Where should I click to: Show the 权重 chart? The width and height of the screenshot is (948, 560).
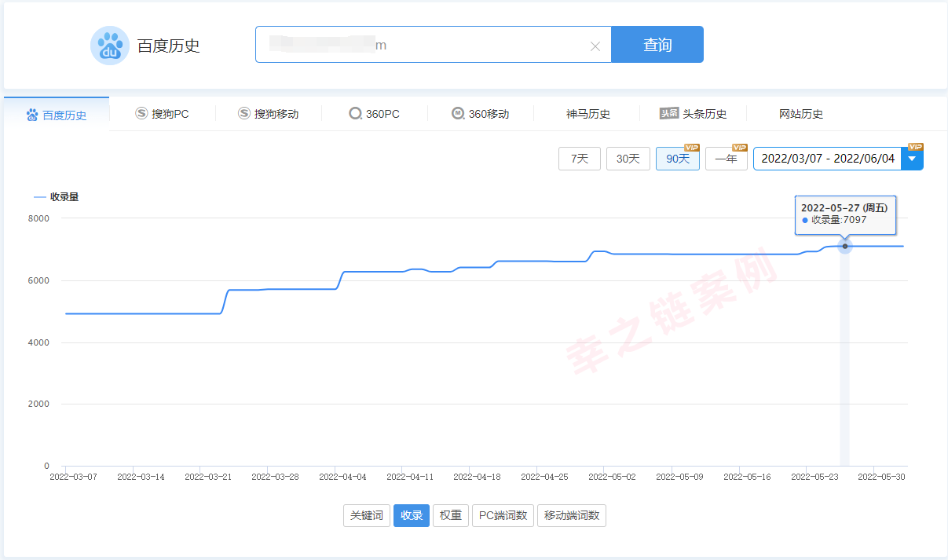(451, 515)
